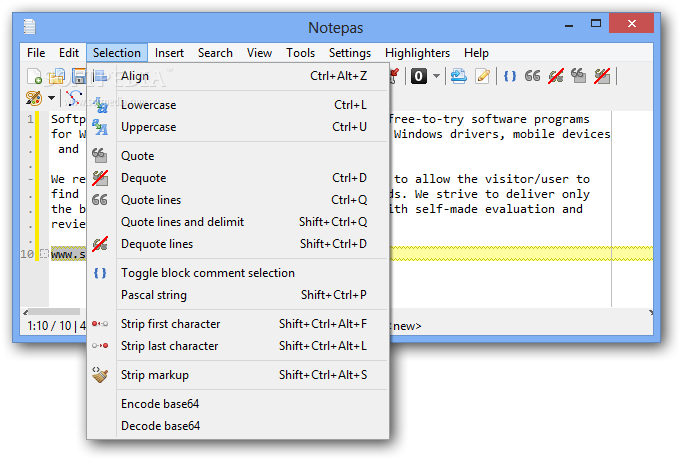681x460 pixels.
Task: Open the Help menu
Action: pos(476,53)
